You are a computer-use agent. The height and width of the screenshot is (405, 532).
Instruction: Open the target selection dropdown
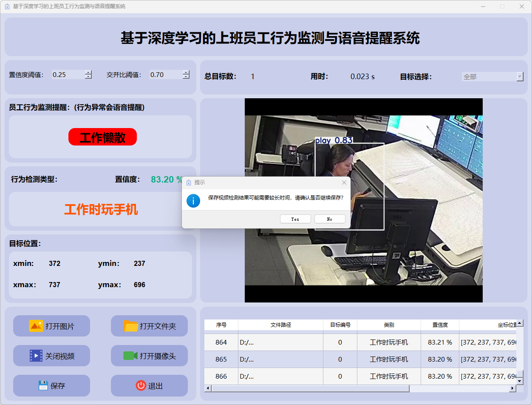click(520, 77)
